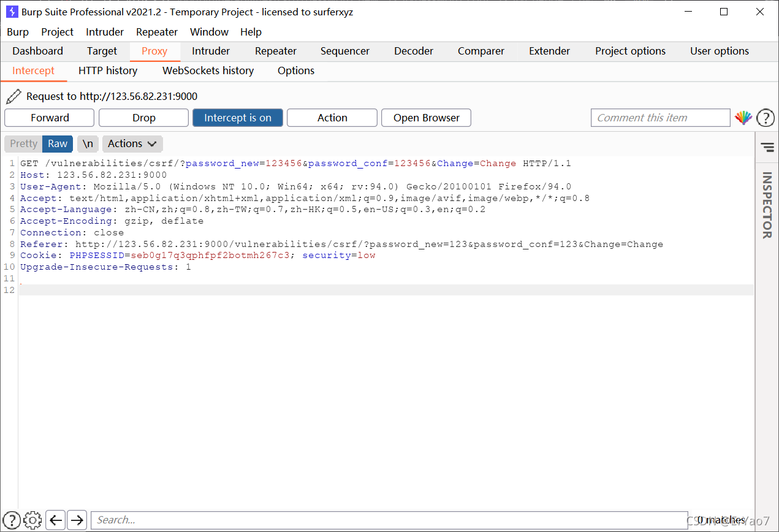
Task: Click the Referer header line
Action: coord(341,244)
